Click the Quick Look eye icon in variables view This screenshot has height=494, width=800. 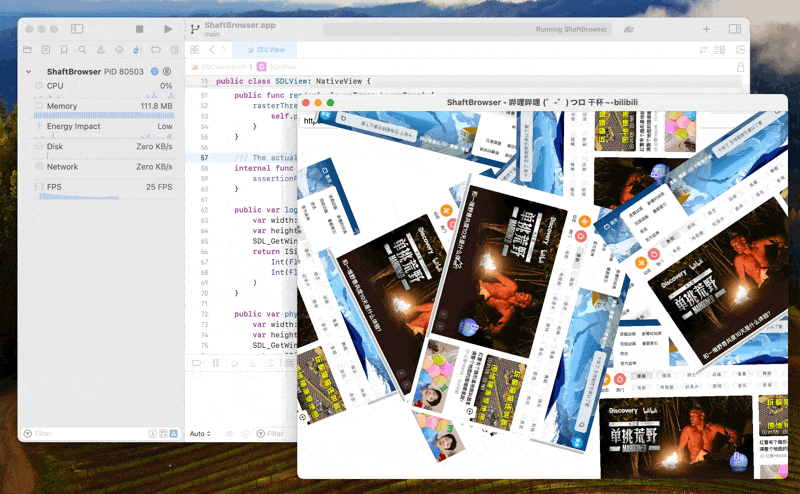click(230, 434)
